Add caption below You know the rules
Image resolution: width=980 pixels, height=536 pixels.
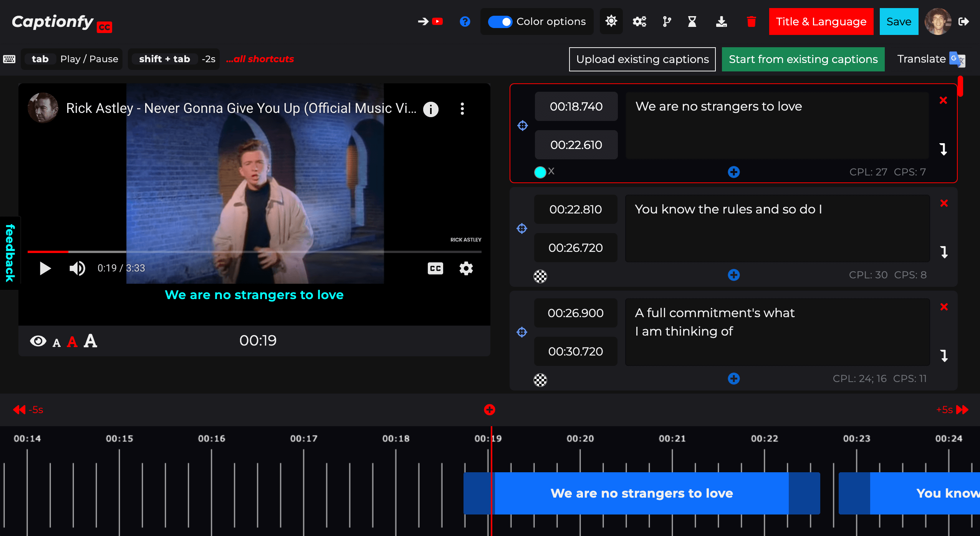pos(734,275)
